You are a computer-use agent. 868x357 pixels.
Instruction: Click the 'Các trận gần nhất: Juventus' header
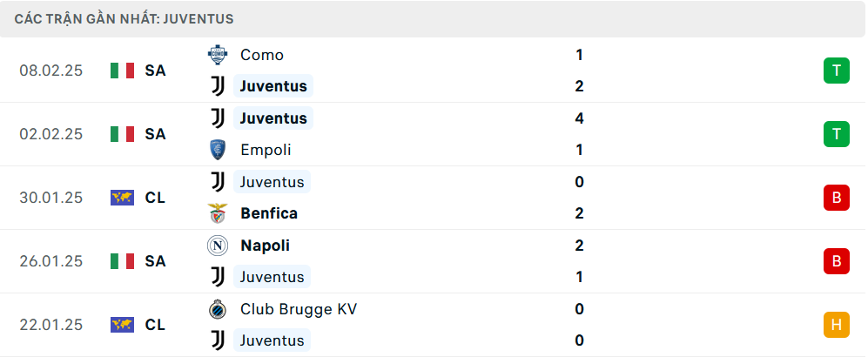pyautogui.click(x=124, y=19)
